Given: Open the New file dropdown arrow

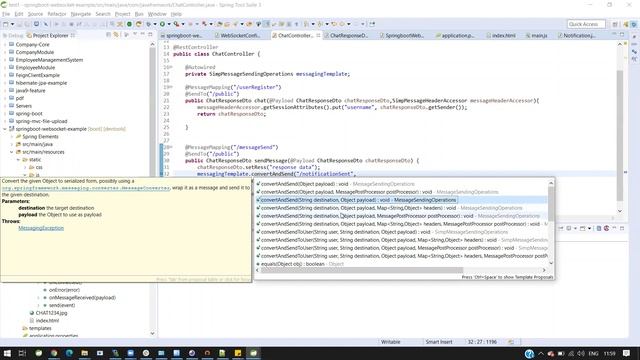Looking at the screenshot, I should [12, 24].
